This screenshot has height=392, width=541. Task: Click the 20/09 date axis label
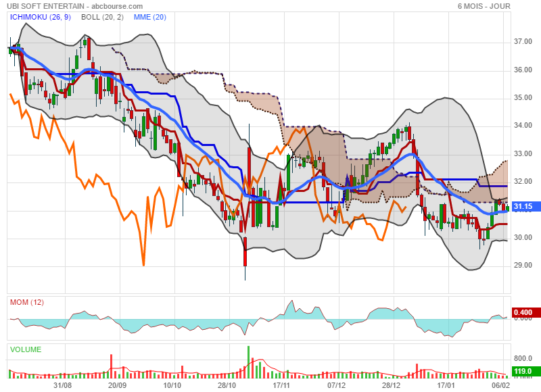pyautogui.click(x=117, y=385)
